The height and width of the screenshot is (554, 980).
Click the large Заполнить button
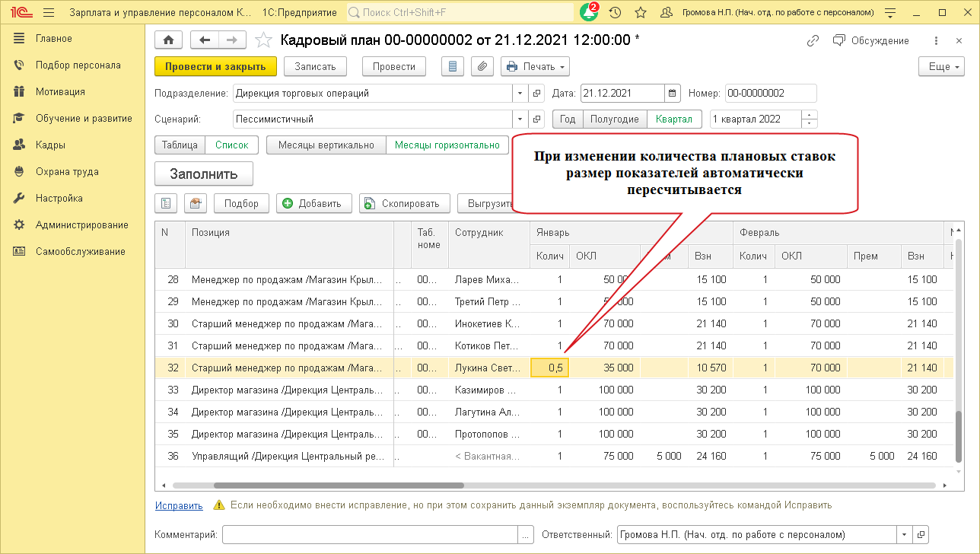[204, 174]
